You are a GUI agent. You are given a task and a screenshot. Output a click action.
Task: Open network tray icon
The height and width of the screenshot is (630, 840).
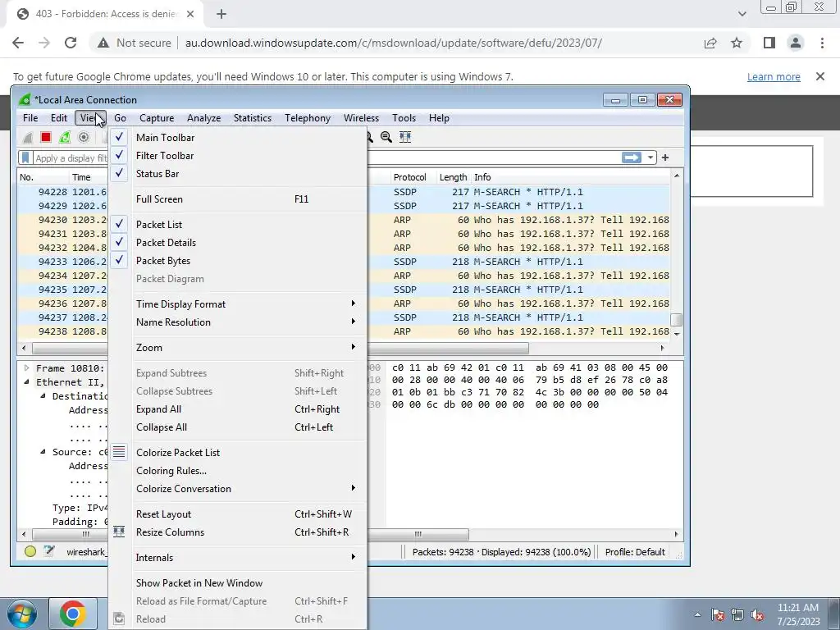(x=737, y=615)
